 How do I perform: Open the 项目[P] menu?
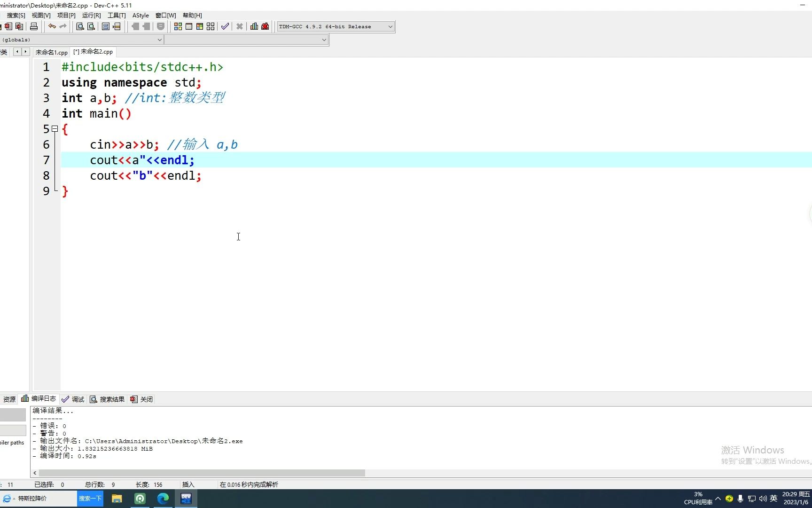(66, 16)
